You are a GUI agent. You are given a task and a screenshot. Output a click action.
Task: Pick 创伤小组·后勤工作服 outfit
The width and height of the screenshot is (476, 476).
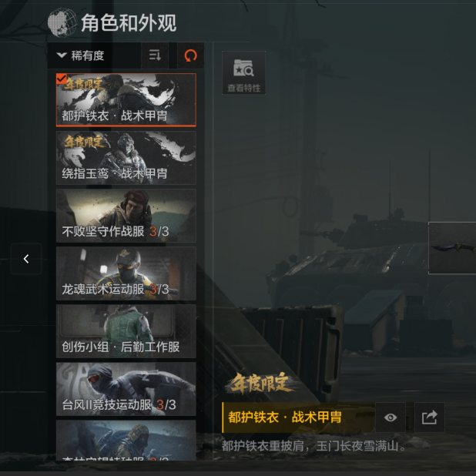point(126,331)
